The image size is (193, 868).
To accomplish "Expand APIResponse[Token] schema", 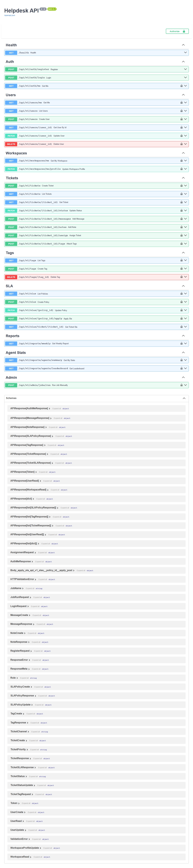I will (24, 472).
